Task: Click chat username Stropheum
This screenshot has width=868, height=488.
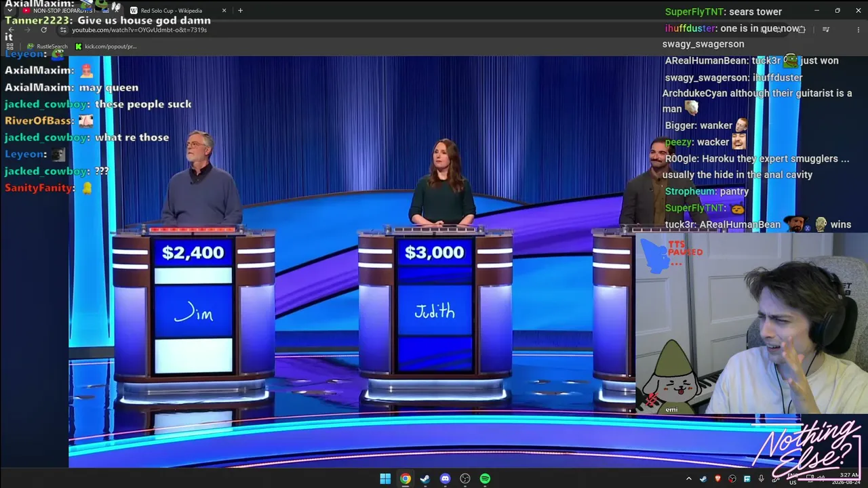Action: tap(690, 192)
